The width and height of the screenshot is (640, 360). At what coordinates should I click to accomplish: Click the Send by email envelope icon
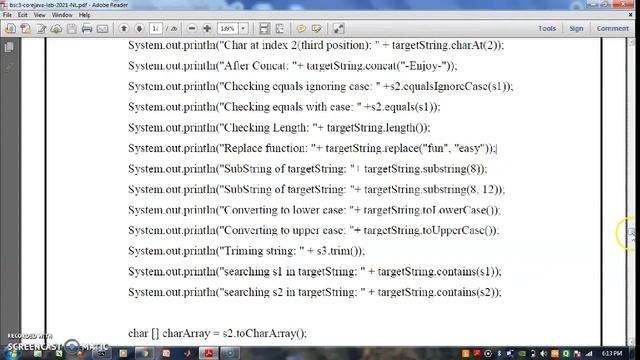point(102,29)
